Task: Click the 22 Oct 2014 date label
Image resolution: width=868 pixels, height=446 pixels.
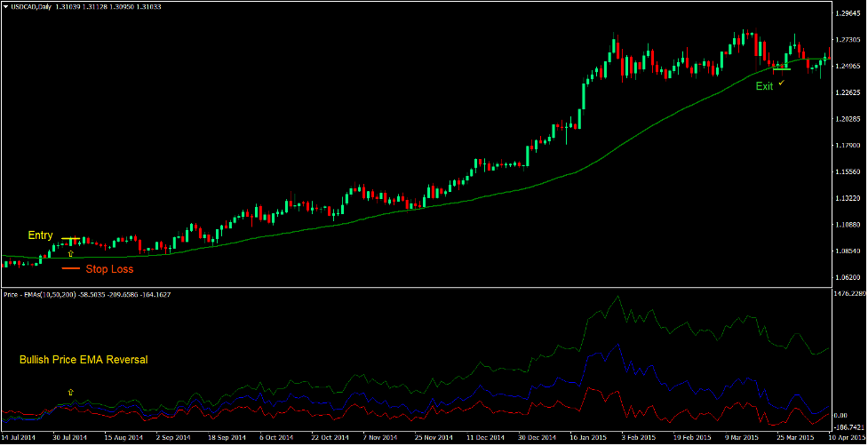Action: click(x=328, y=437)
